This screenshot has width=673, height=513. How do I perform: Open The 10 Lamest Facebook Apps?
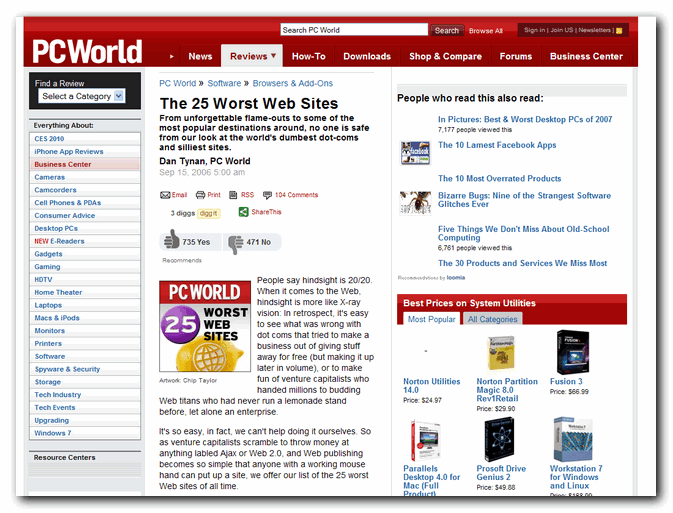(497, 145)
